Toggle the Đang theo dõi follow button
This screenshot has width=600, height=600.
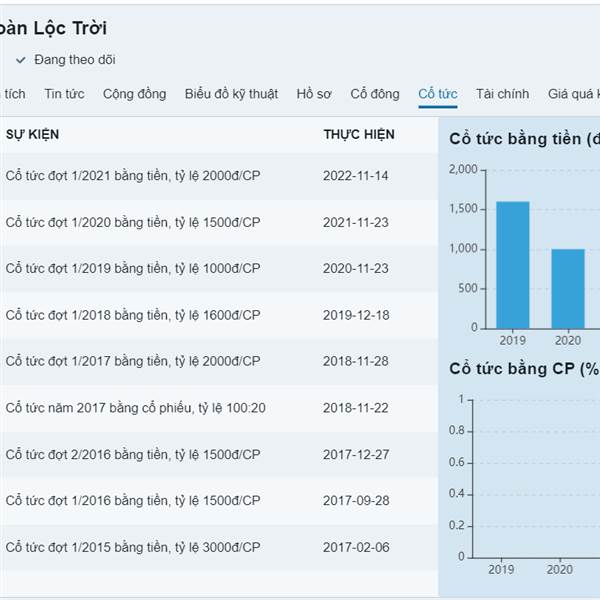click(65, 60)
